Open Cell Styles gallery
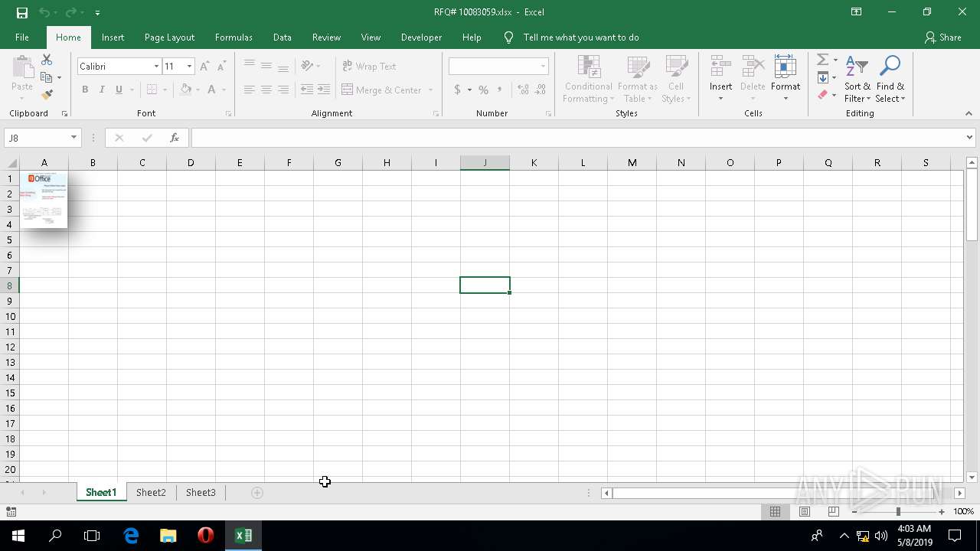Viewport: 980px width, 551px height. click(x=676, y=79)
